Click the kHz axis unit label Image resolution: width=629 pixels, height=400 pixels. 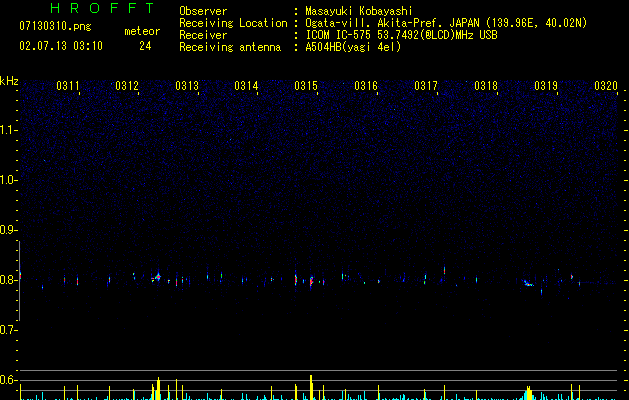(x=9, y=81)
